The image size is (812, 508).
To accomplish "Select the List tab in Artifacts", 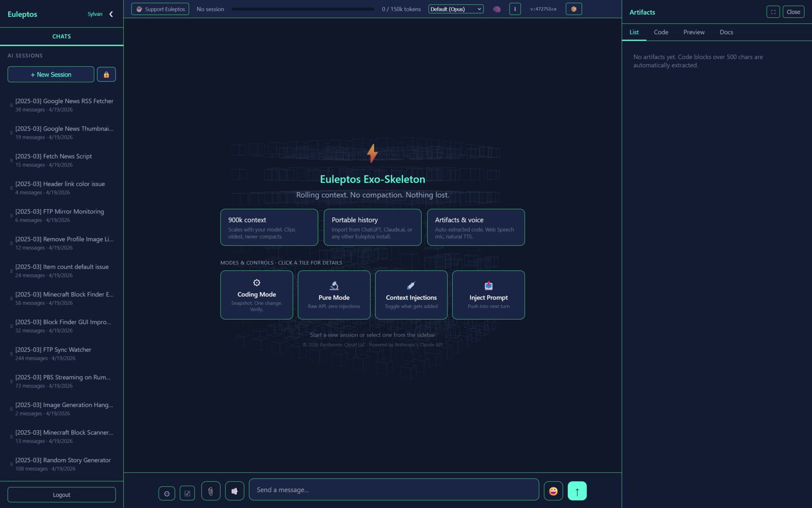I will pos(634,32).
